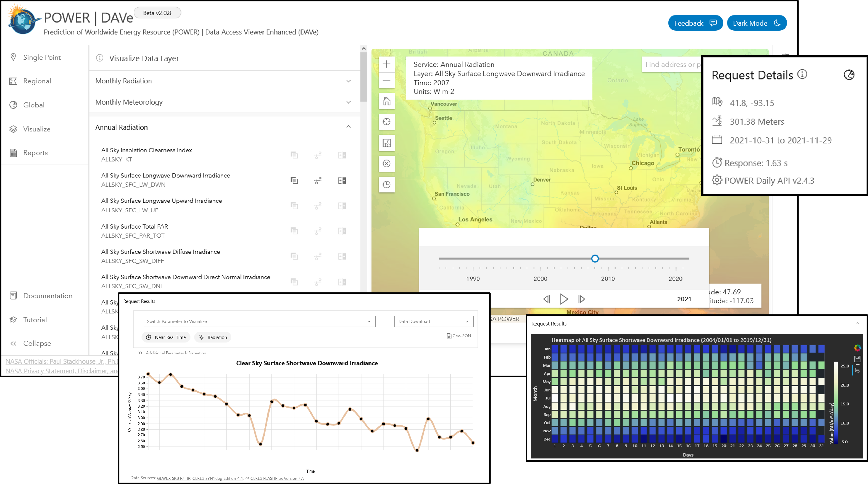Open the basemap selector icon
This screenshot has width=868, height=484.
pos(386,143)
